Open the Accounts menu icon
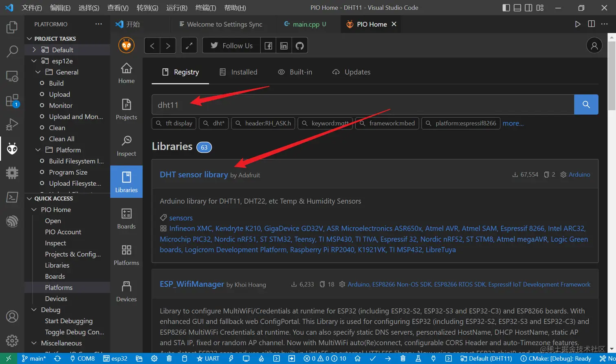This screenshot has width=616, height=364. tap(12, 316)
